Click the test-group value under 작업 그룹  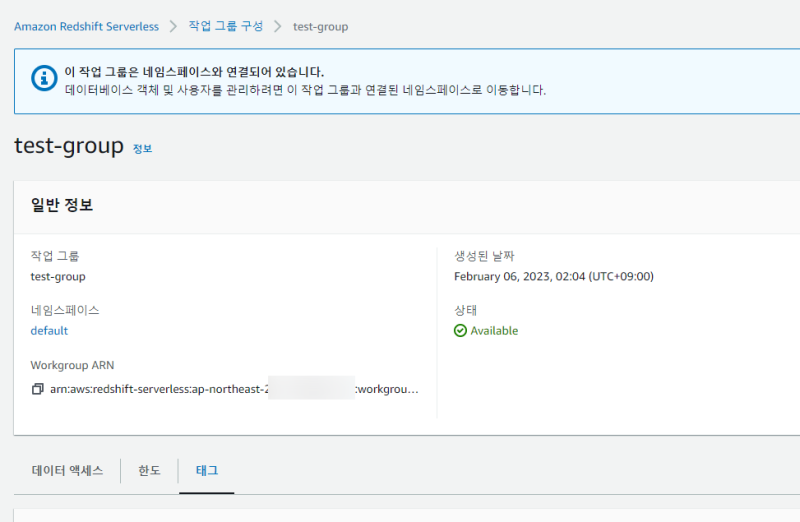(58, 277)
